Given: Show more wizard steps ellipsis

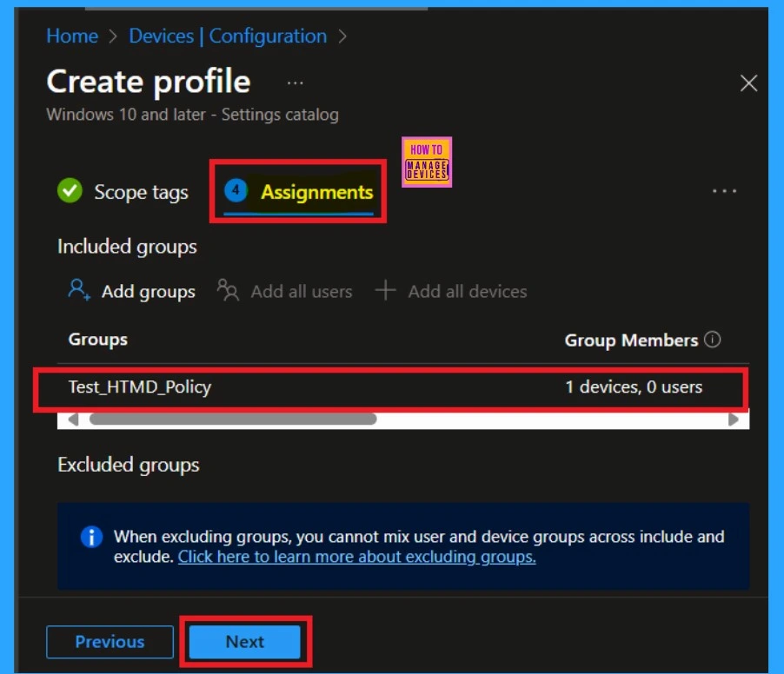Looking at the screenshot, I should (x=724, y=191).
